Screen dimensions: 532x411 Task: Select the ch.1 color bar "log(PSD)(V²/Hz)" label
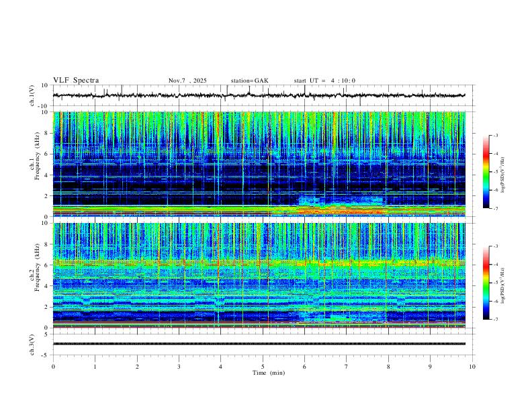(503, 175)
